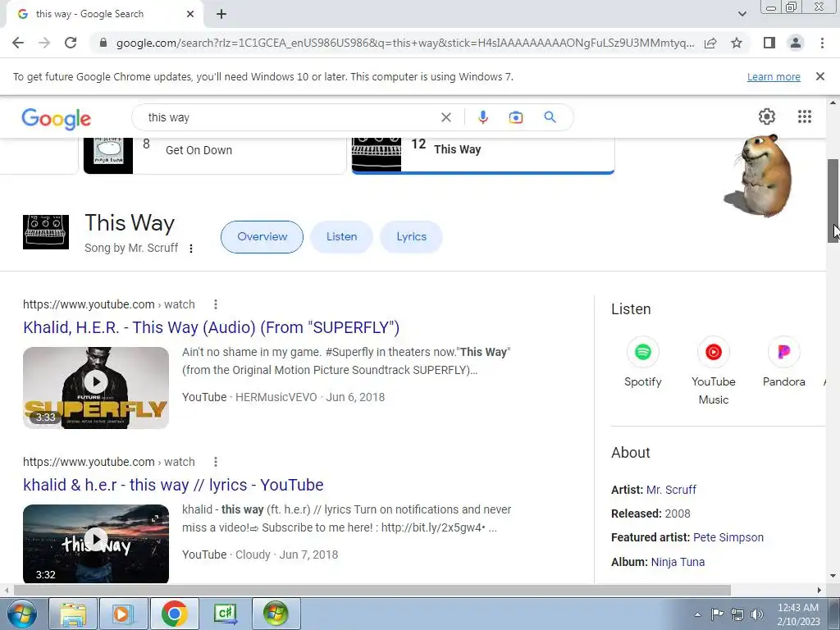Screen dimensions: 840x630
Task: Go back to the previous page
Action: (18, 43)
